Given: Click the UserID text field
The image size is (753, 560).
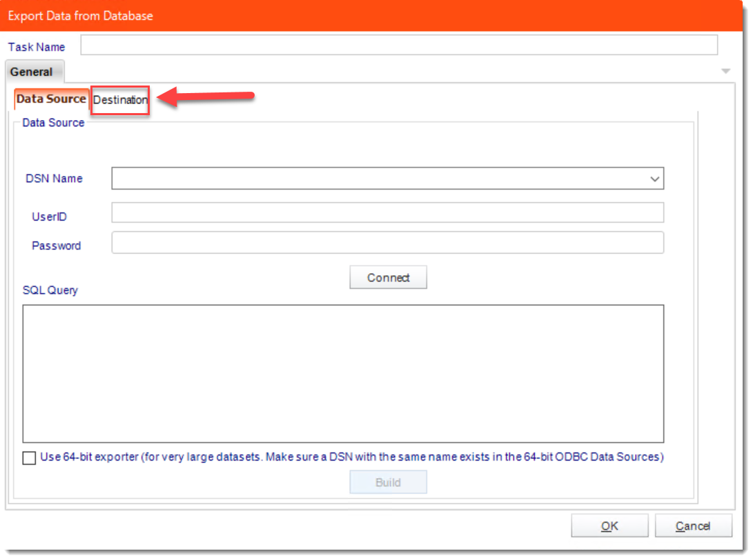Looking at the screenshot, I should point(388,212).
